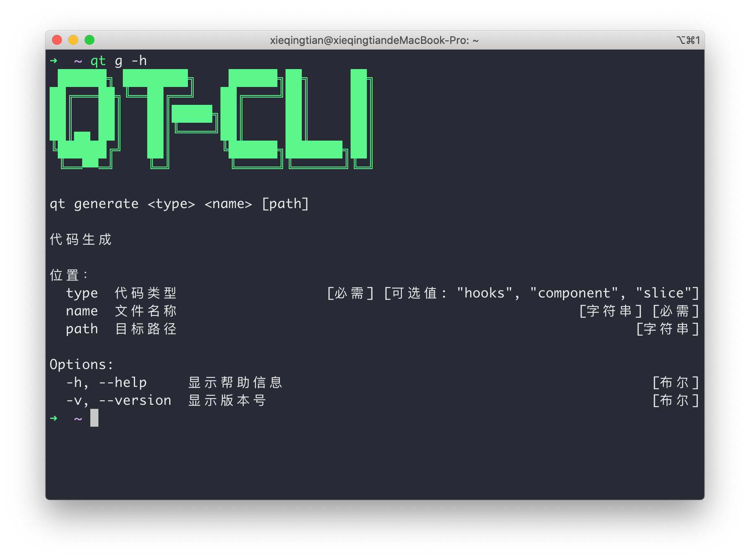Click the 'qt generate <type> <name> [path]' usage line

179,204
